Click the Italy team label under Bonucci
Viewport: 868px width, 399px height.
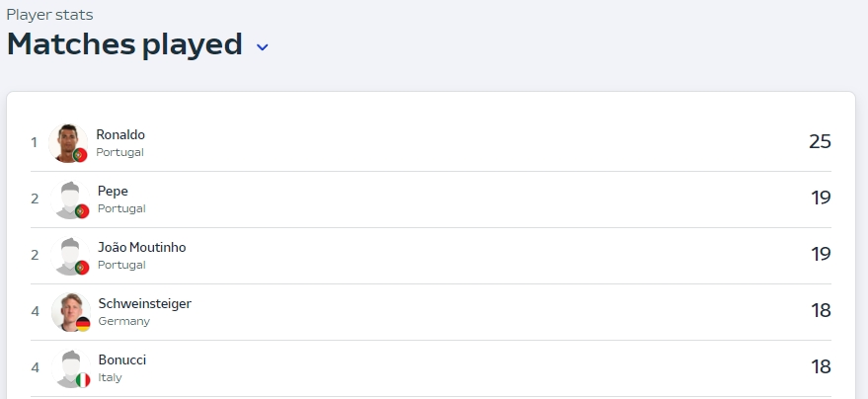tap(111, 377)
